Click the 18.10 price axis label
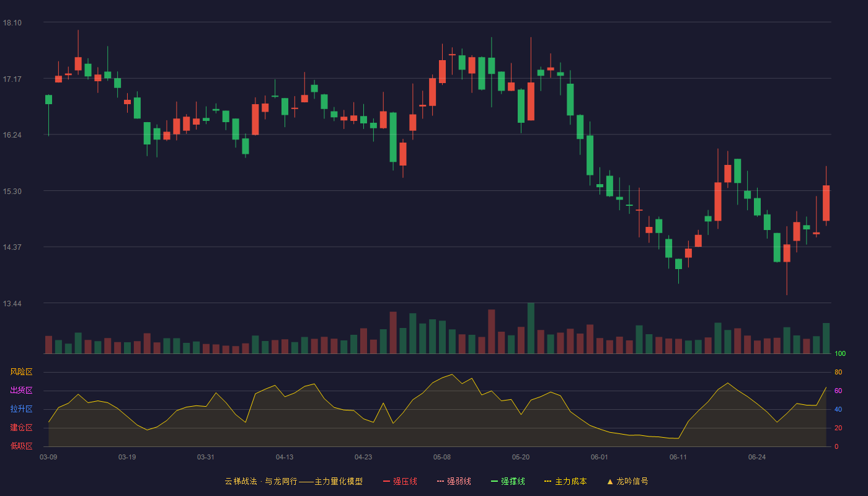The height and width of the screenshot is (496, 868). click(x=12, y=23)
